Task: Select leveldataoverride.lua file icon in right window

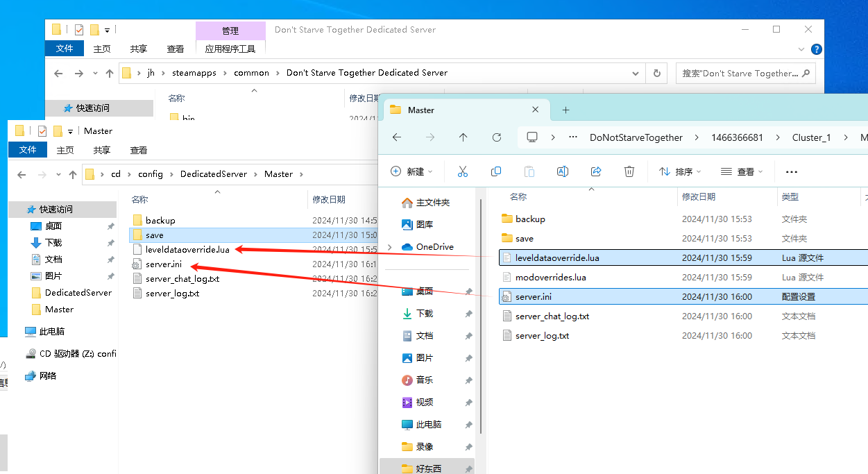Action: (x=506, y=257)
